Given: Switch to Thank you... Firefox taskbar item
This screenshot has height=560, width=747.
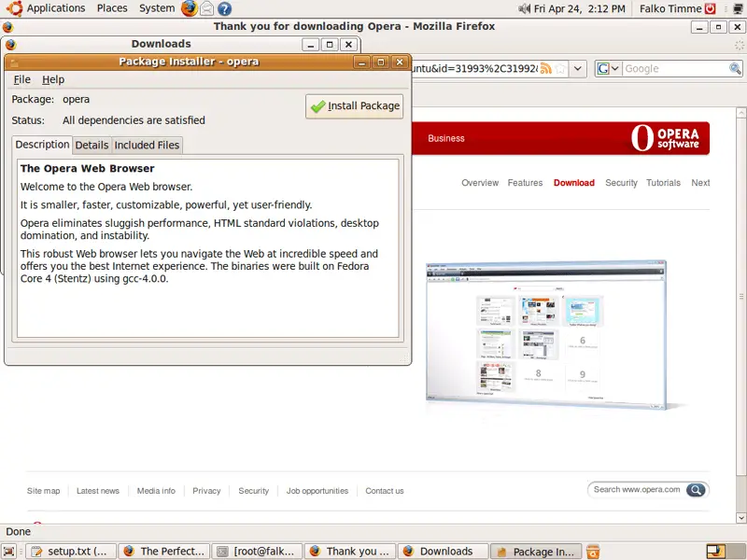Looking at the screenshot, I should pos(350,552).
